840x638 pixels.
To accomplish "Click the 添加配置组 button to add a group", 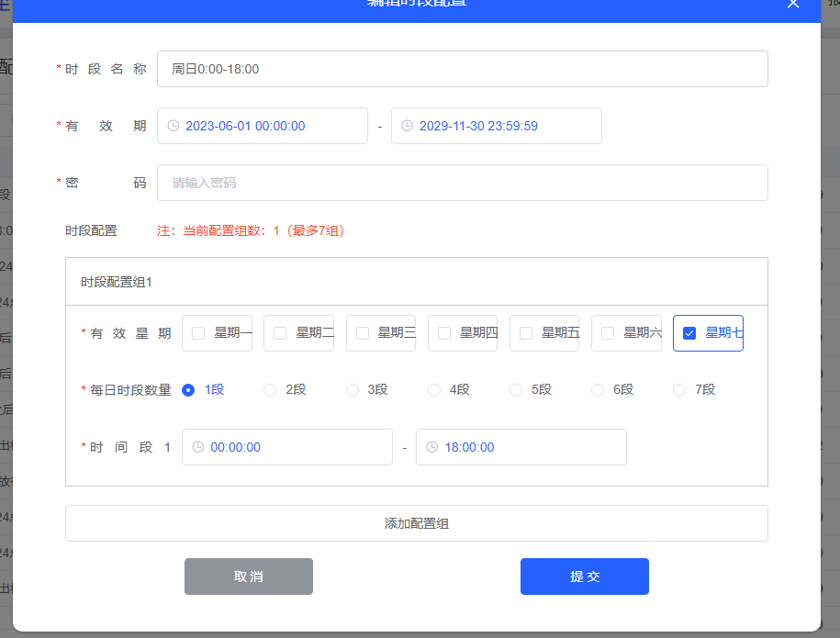I will click(x=416, y=522).
